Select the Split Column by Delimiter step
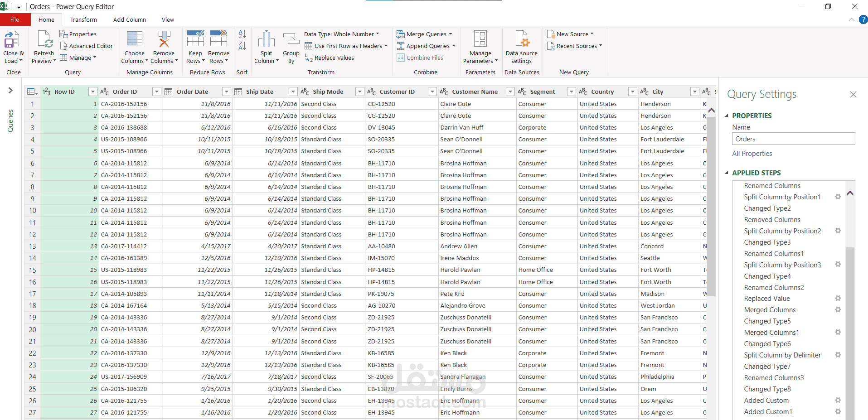 pyautogui.click(x=782, y=355)
